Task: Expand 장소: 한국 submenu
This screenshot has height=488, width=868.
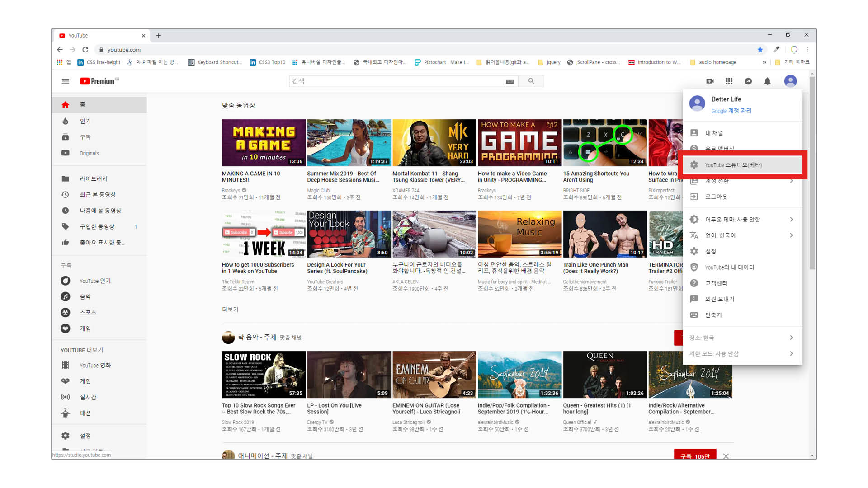Action: pyautogui.click(x=742, y=338)
